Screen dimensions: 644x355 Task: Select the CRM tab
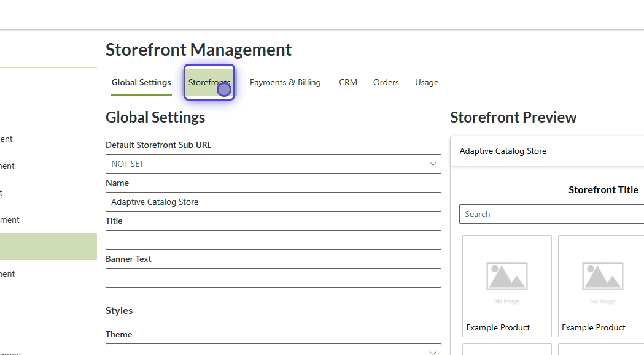(x=348, y=82)
